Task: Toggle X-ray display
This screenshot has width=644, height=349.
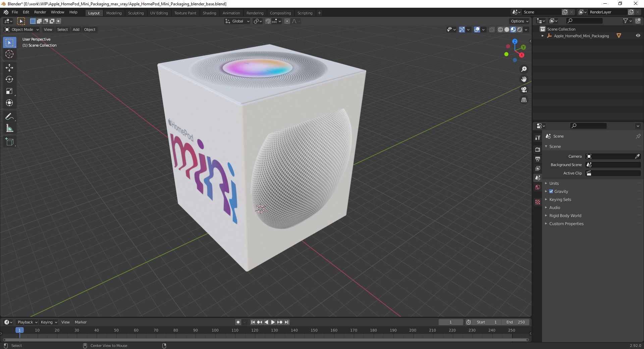Action: coord(492,30)
